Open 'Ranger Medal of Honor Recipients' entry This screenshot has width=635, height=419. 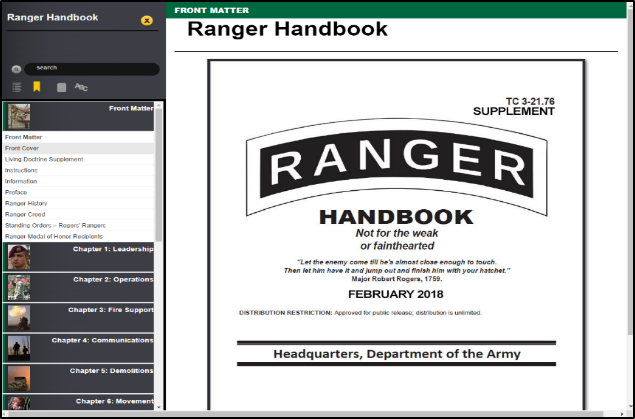pos(79,236)
